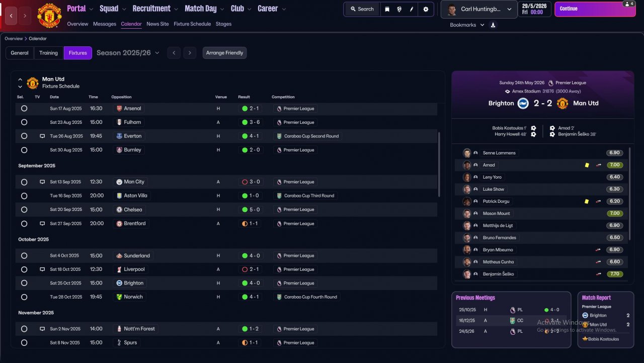Click the pencil edit icon in the top toolbar
This screenshot has width=644, height=363.
412,9
